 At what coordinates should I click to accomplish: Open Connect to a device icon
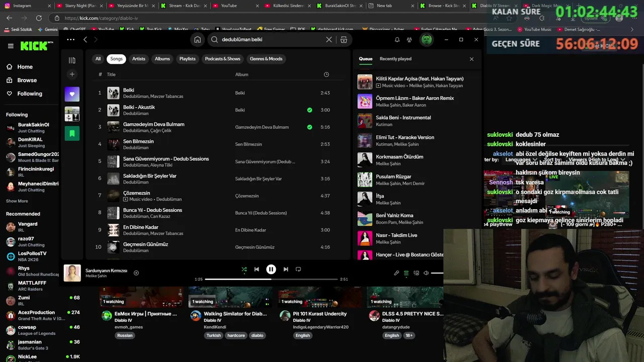(416, 273)
